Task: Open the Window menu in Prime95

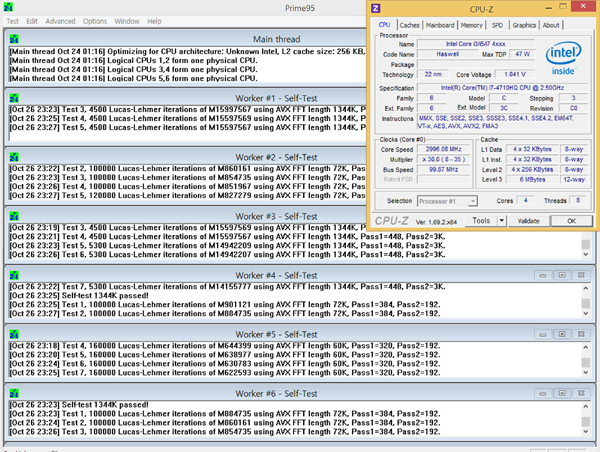Action: (x=127, y=21)
